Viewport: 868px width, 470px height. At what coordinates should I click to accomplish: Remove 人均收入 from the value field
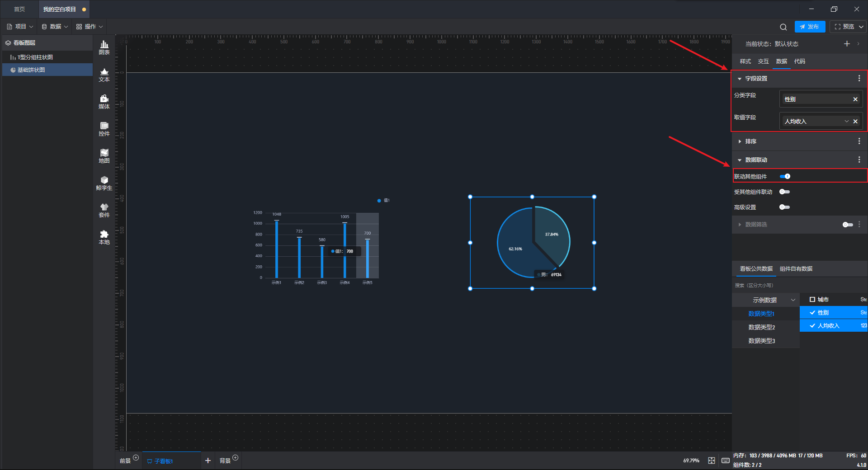[855, 121]
